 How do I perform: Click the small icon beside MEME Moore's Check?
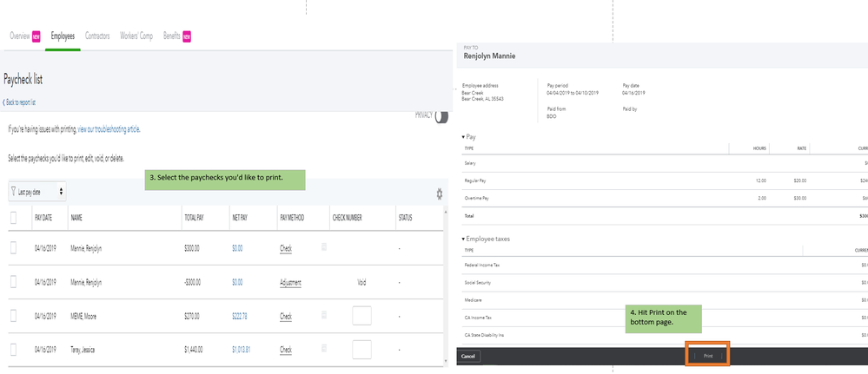click(324, 315)
